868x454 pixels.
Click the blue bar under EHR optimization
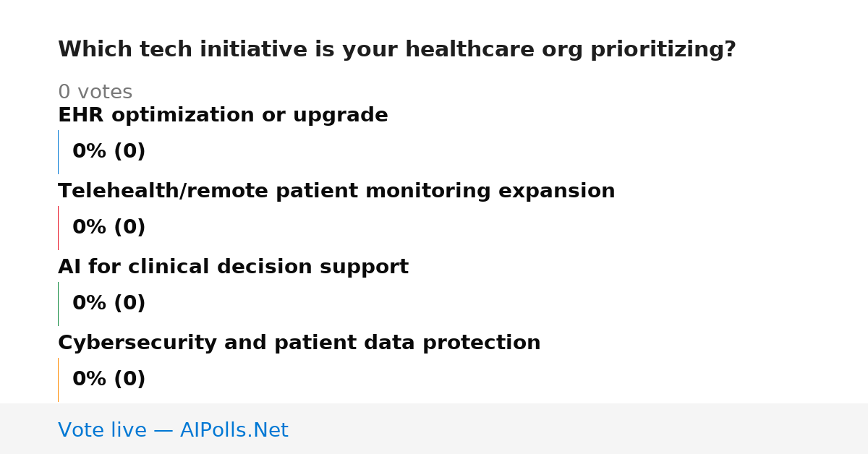(58, 152)
